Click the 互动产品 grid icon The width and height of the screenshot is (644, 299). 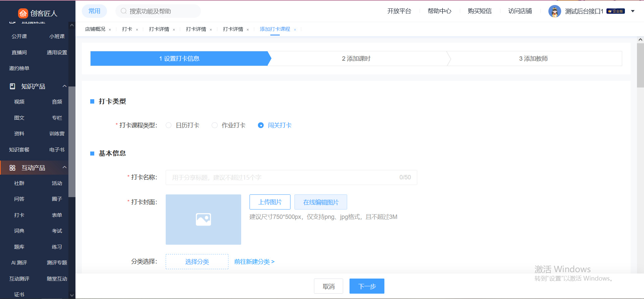pos(12,168)
